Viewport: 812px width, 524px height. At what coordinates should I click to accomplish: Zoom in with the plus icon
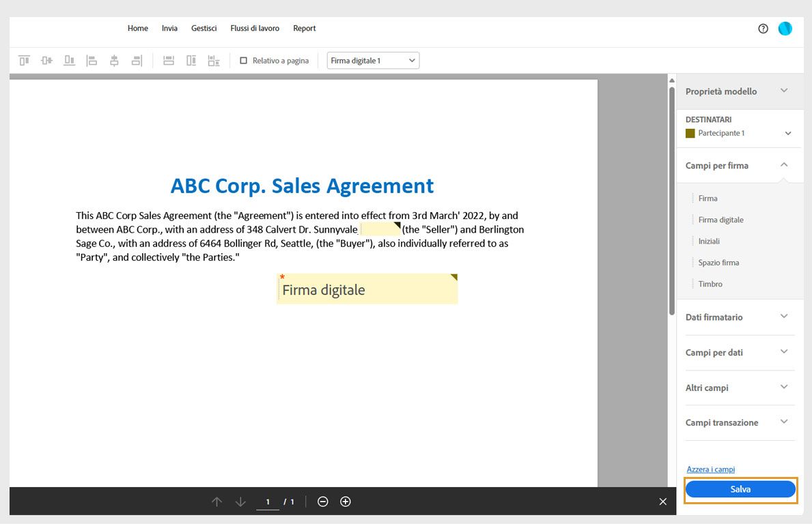[x=346, y=501]
